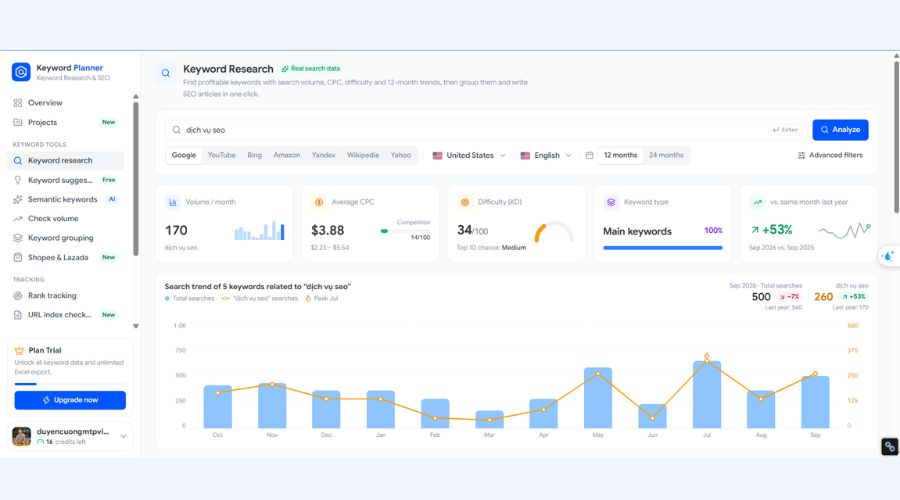Image resolution: width=900 pixels, height=500 pixels.
Task: Click the Keyword grouping layers icon
Action: tap(18, 238)
